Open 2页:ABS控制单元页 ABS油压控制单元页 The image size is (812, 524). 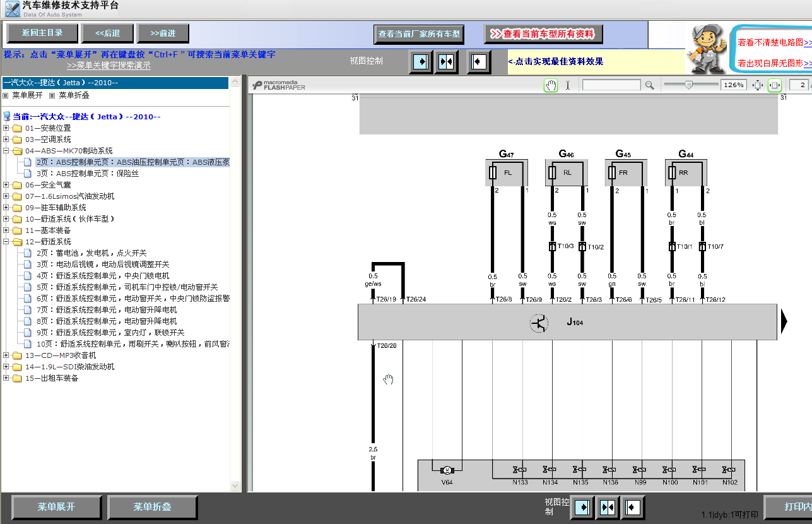[132, 162]
